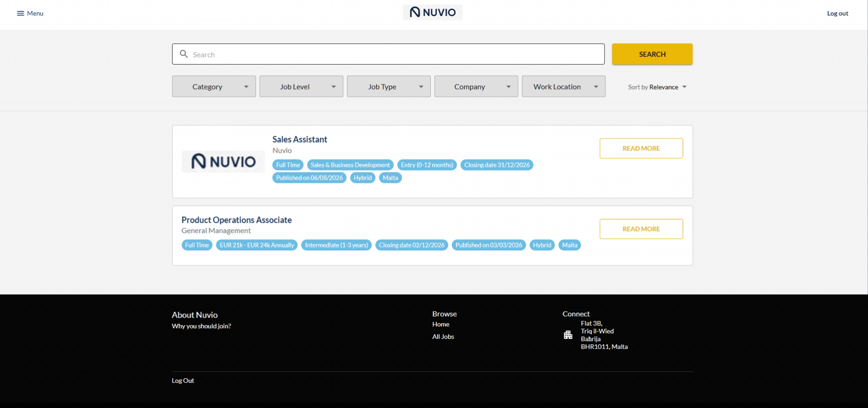The width and height of the screenshot is (868, 408).
Task: Expand the Category filter dropdown
Action: pos(214,87)
